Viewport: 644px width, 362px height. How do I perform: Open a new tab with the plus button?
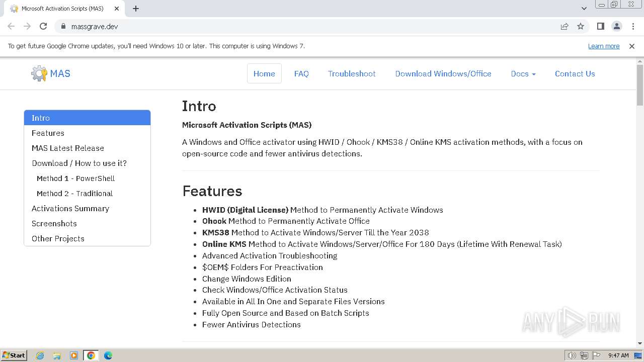click(136, 9)
